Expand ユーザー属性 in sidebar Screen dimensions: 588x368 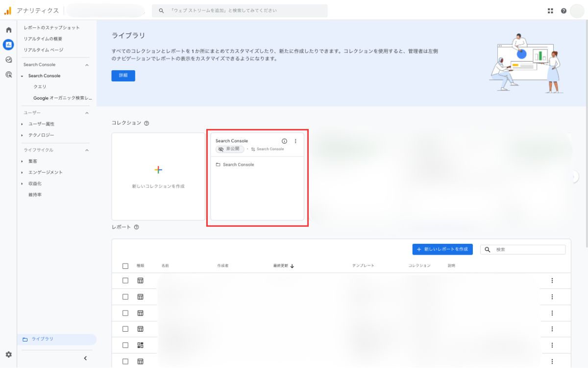(x=41, y=124)
